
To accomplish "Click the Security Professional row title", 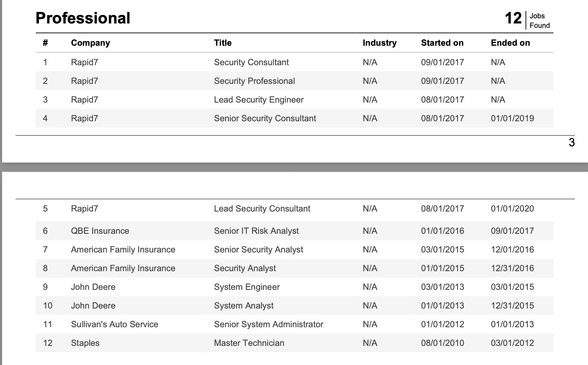I will (x=254, y=81).
